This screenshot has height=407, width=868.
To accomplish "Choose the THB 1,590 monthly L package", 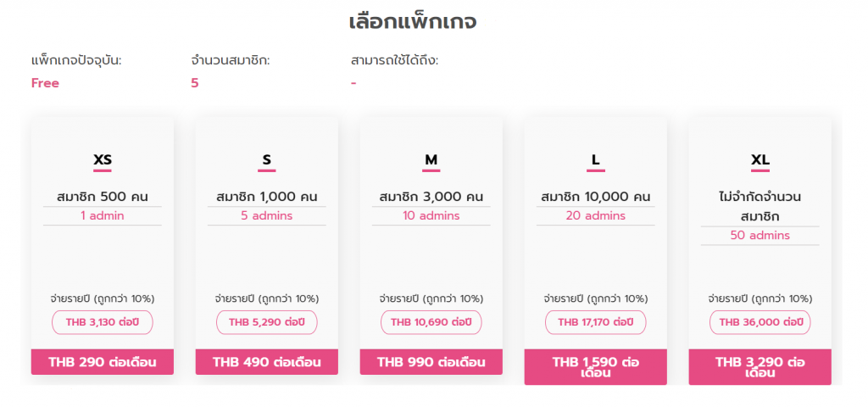I will tap(596, 367).
